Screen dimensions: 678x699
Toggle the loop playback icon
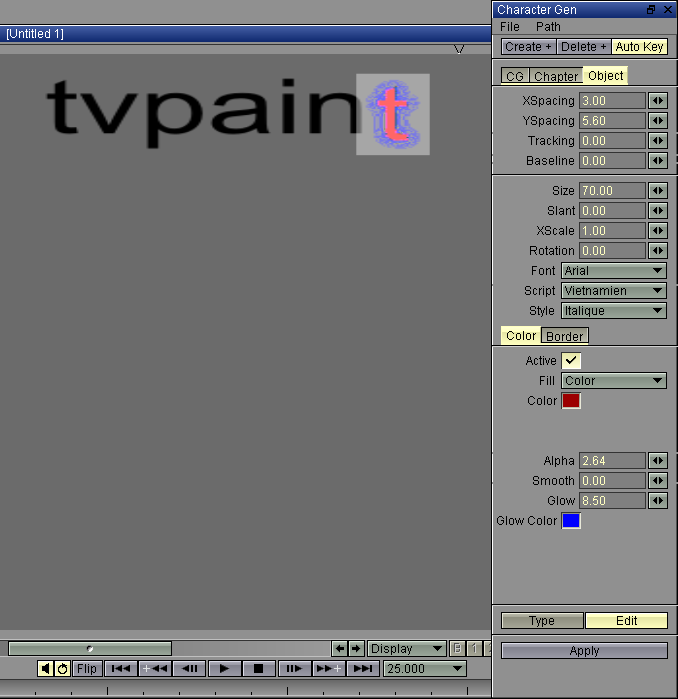pyautogui.click(x=62, y=669)
